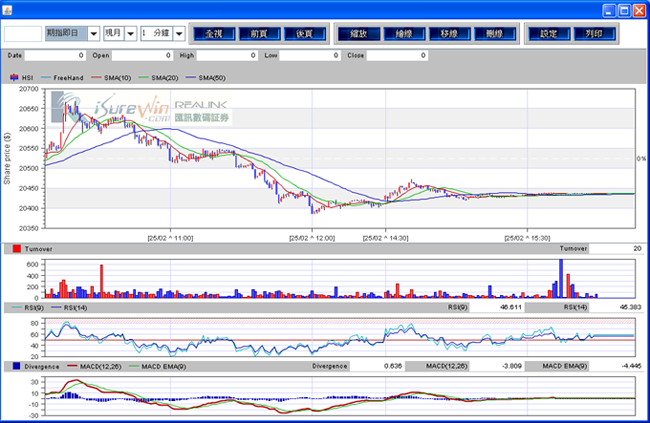
Task: Click the 全視 full view button
Action: pos(214,34)
